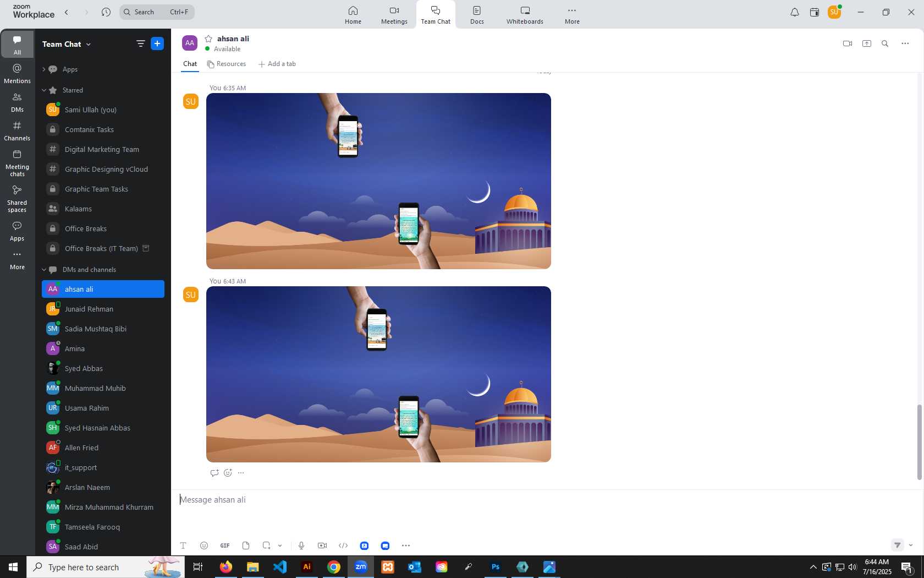924x578 pixels.
Task: Click the send message button
Action: point(898,545)
